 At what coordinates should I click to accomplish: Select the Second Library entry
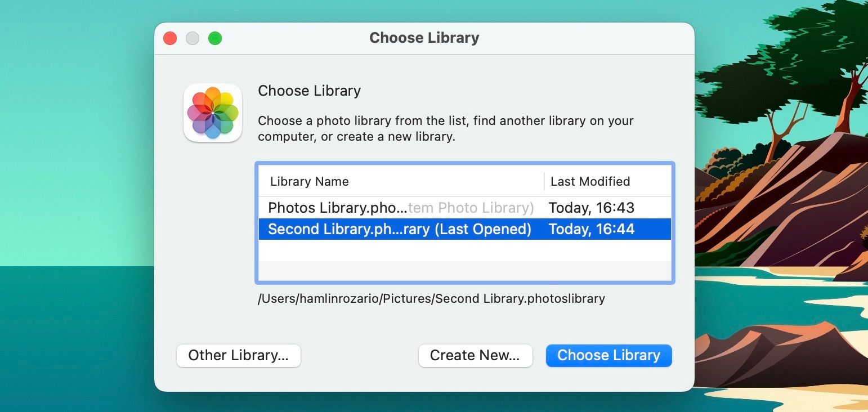(x=394, y=229)
